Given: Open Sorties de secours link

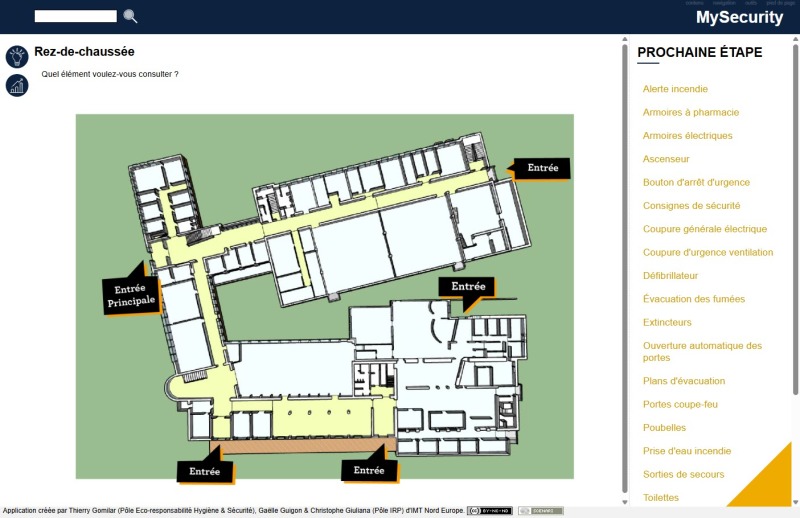Looking at the screenshot, I should (683, 474).
